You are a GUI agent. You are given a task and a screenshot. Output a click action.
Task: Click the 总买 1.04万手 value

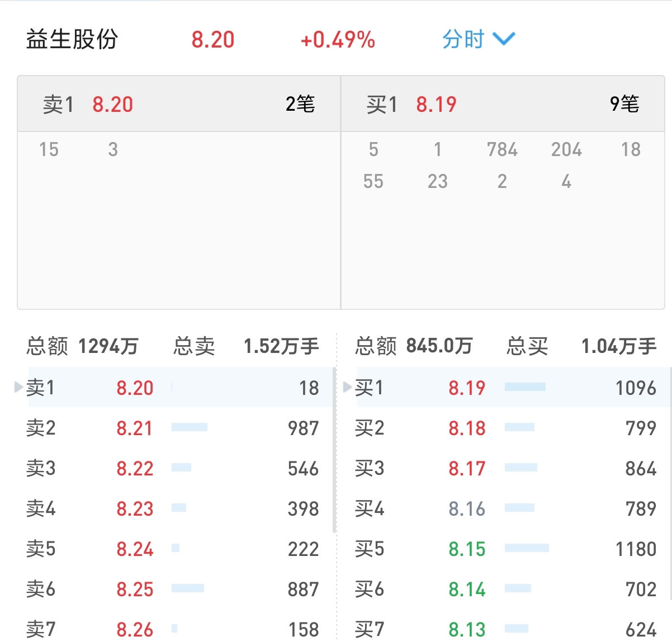click(619, 346)
